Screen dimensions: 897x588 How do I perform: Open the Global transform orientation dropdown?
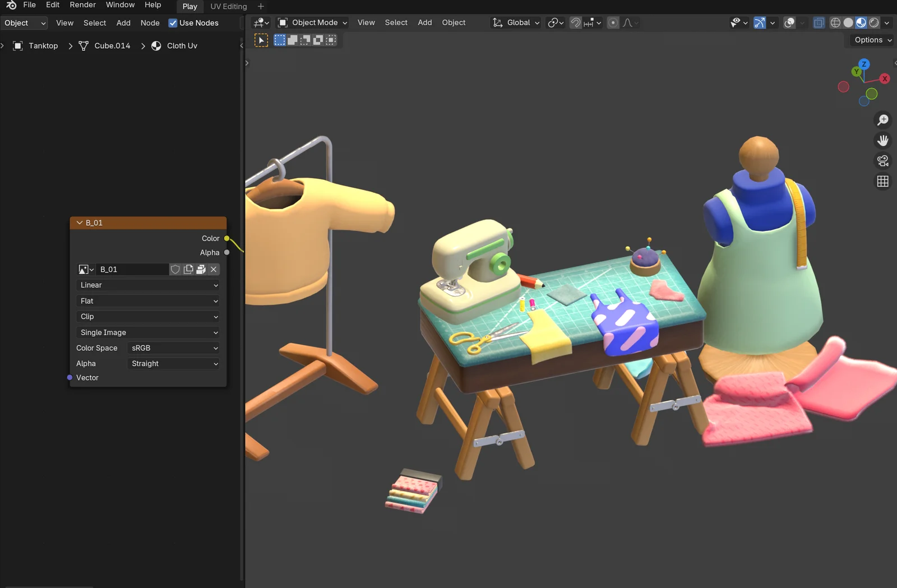(x=515, y=22)
